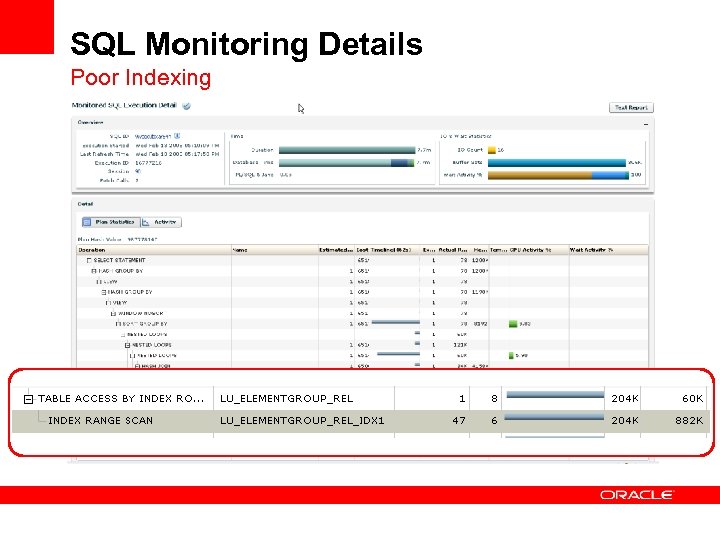
Task: Click 204K in the TABLE ACCESS row
Action: tap(624, 399)
